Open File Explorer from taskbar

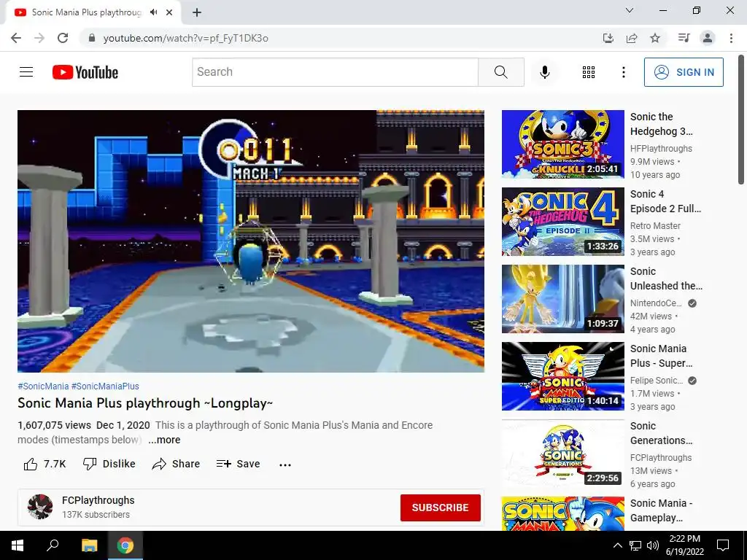click(89, 545)
